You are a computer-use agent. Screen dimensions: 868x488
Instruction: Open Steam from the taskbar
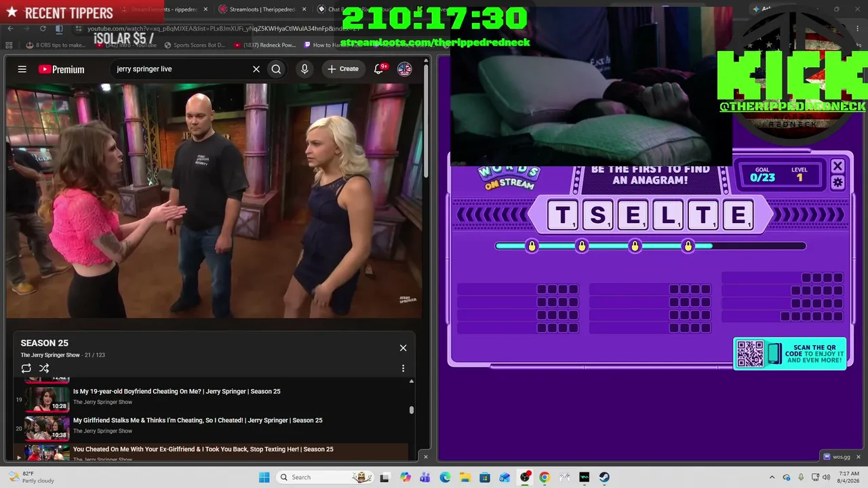604,477
